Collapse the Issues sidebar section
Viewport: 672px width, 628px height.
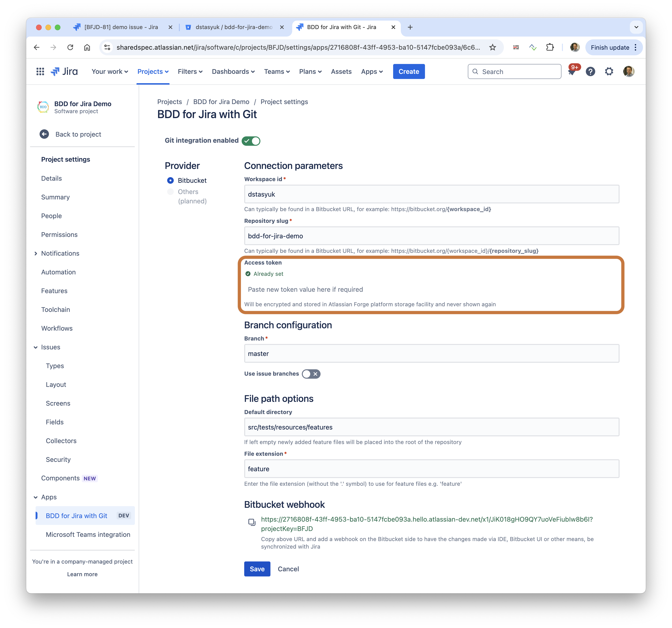[x=36, y=347]
